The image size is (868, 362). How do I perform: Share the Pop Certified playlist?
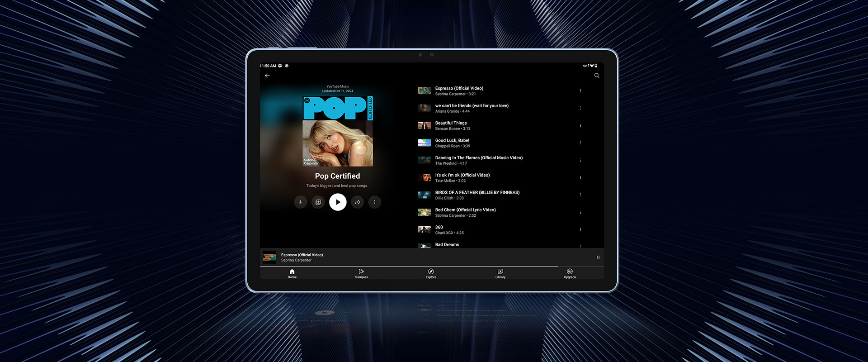(357, 202)
